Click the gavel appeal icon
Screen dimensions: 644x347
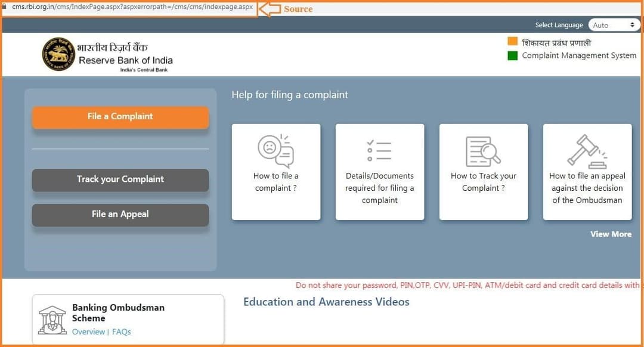pyautogui.click(x=587, y=151)
